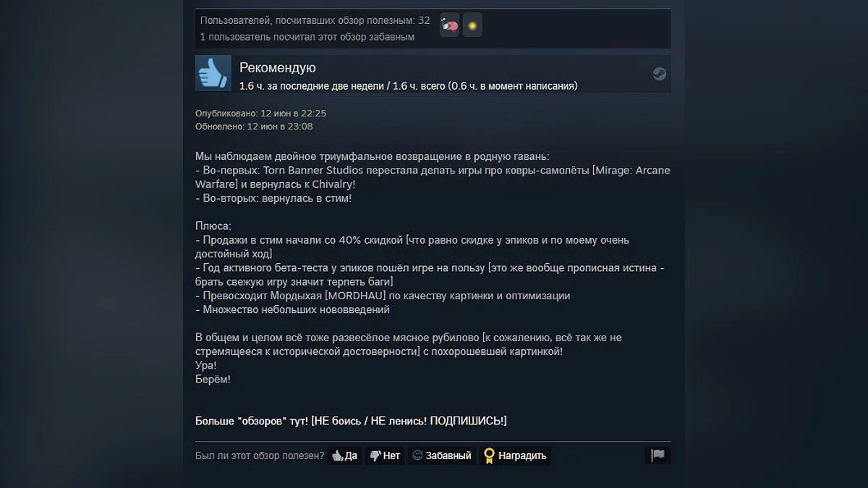Click the "Был ли этот обзор полезен?" label

point(260,455)
